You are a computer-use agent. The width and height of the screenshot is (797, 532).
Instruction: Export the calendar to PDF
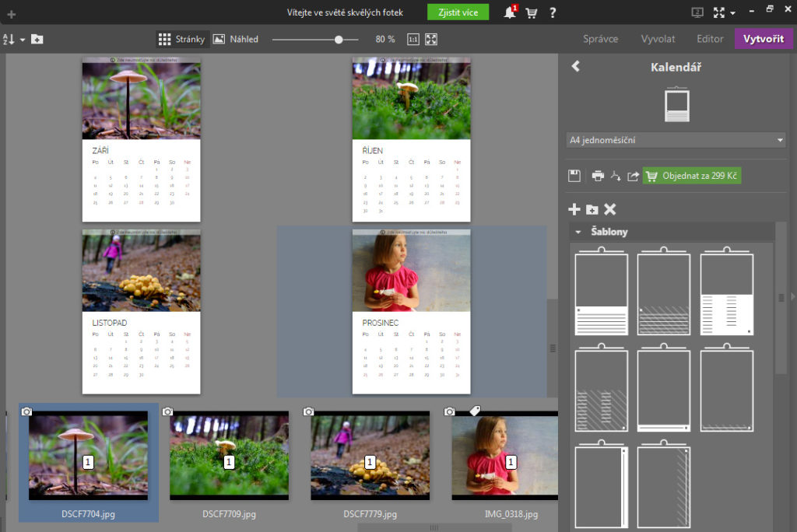615,176
